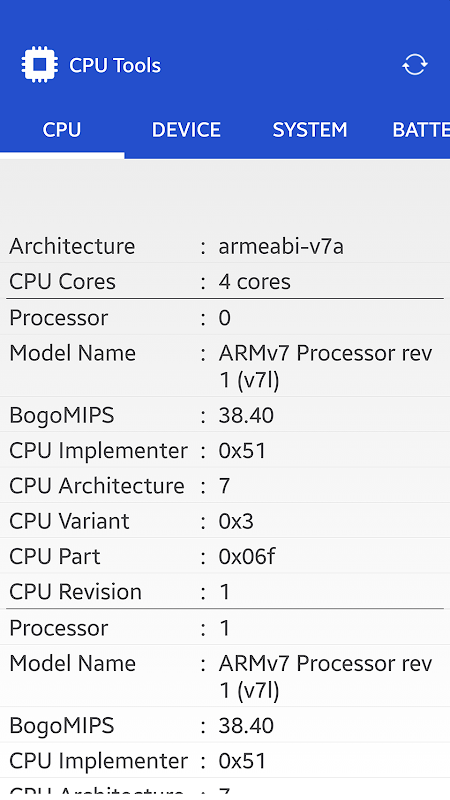450x800 pixels.
Task: Tap the CPU Revision 1 row
Action: tap(225, 591)
